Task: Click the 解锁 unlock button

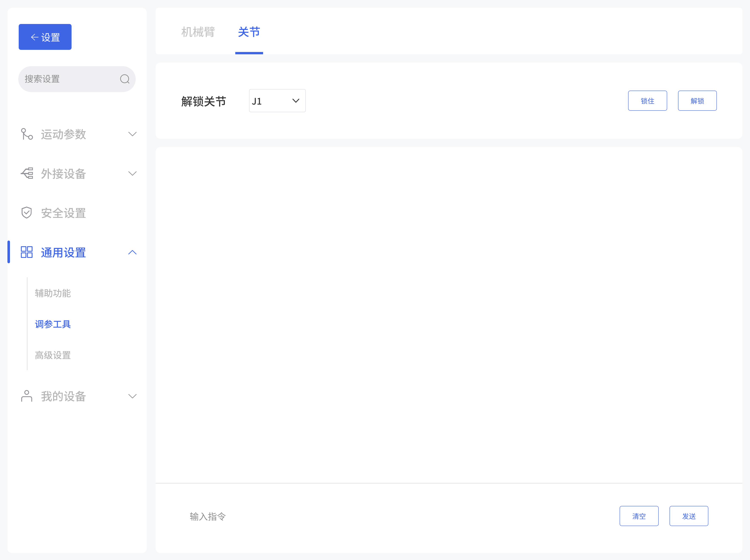Action: 697,101
